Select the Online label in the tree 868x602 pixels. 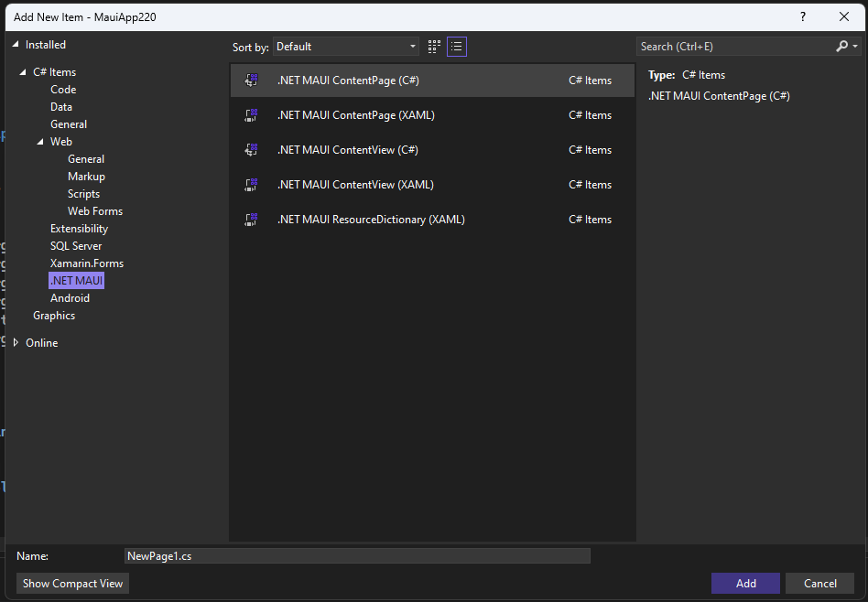coord(41,343)
